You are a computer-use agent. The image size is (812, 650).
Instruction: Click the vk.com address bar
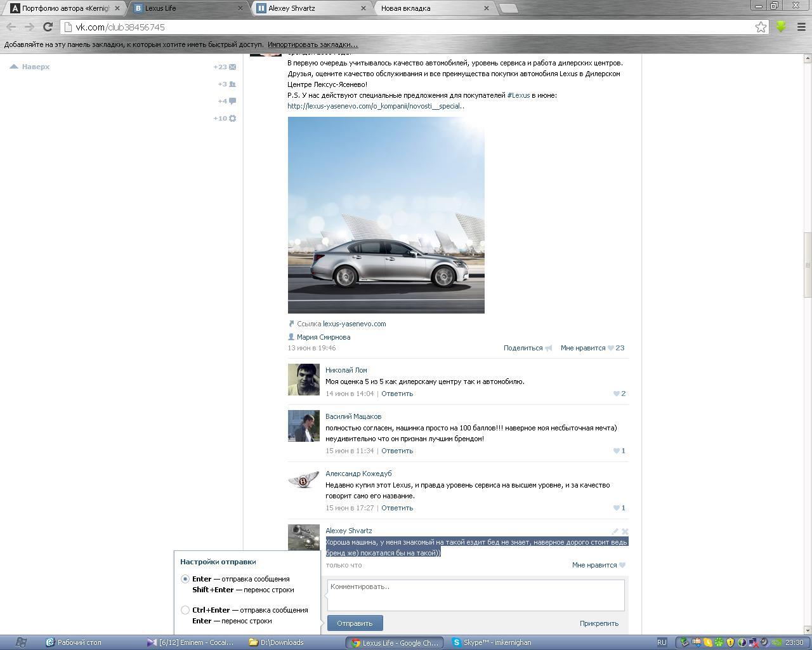coord(414,27)
